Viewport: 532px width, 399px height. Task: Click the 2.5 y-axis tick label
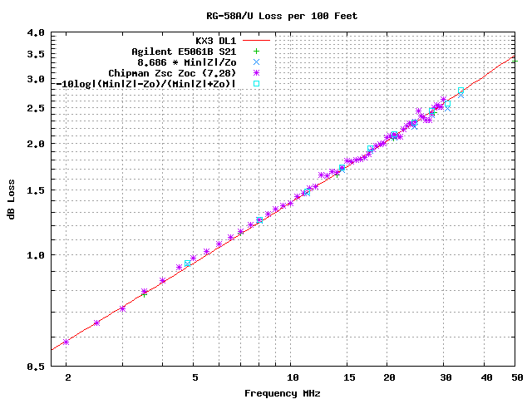click(36, 108)
